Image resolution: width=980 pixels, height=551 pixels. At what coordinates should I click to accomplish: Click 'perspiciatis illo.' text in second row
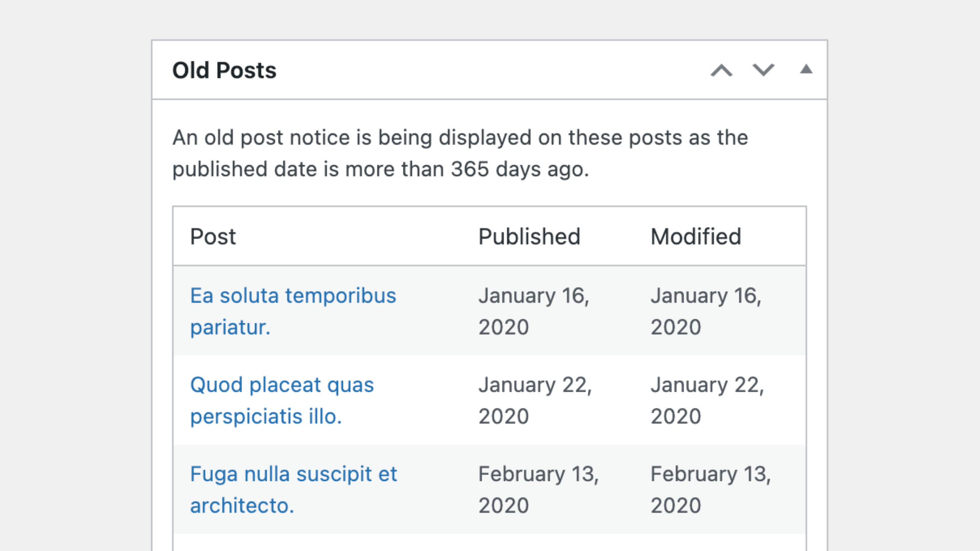pos(266,417)
